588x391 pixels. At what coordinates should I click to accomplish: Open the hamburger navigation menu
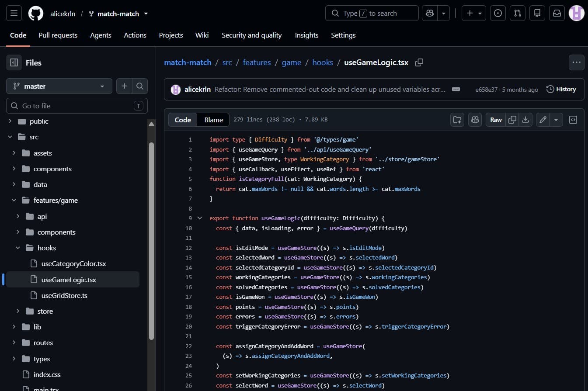(14, 14)
